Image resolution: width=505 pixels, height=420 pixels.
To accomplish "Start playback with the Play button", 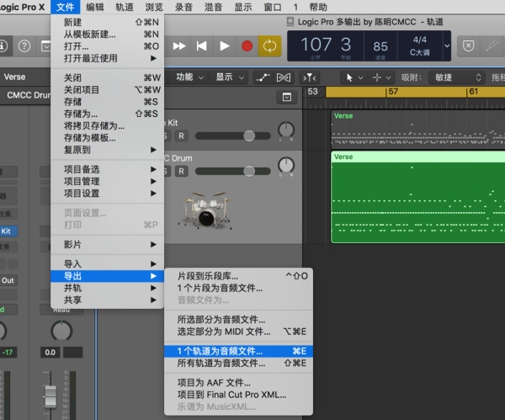I will [x=224, y=46].
